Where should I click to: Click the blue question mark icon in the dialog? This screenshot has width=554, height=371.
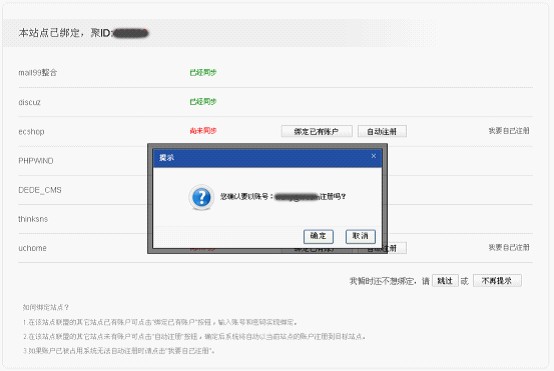(201, 197)
